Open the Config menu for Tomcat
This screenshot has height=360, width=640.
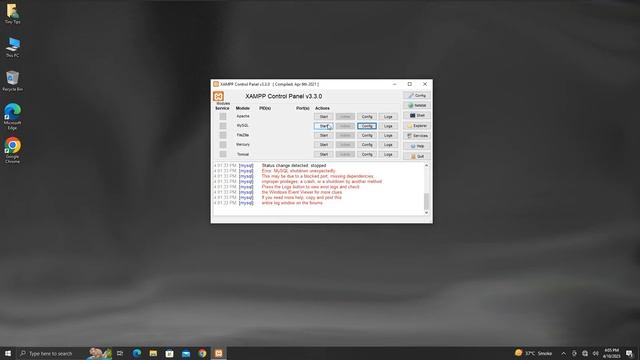click(x=367, y=154)
